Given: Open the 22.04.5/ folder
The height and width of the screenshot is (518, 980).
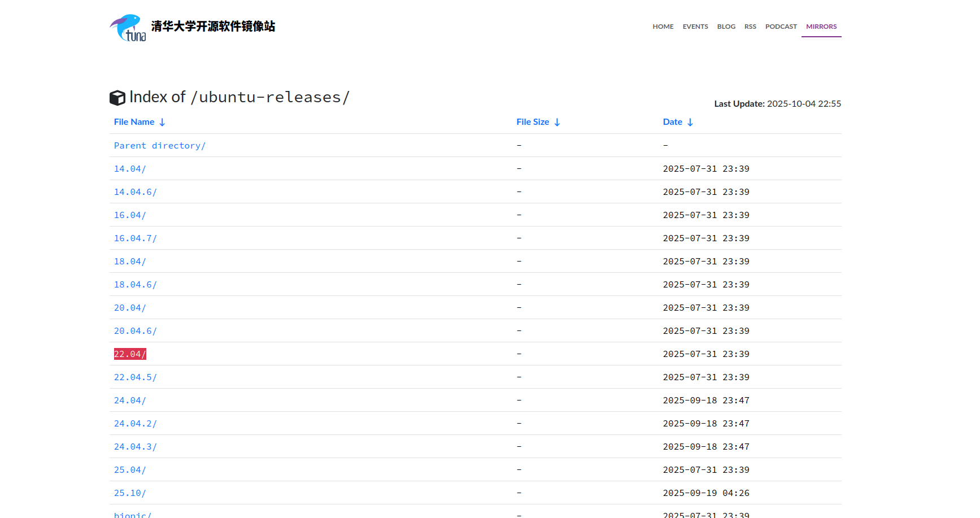Looking at the screenshot, I should pyautogui.click(x=136, y=377).
